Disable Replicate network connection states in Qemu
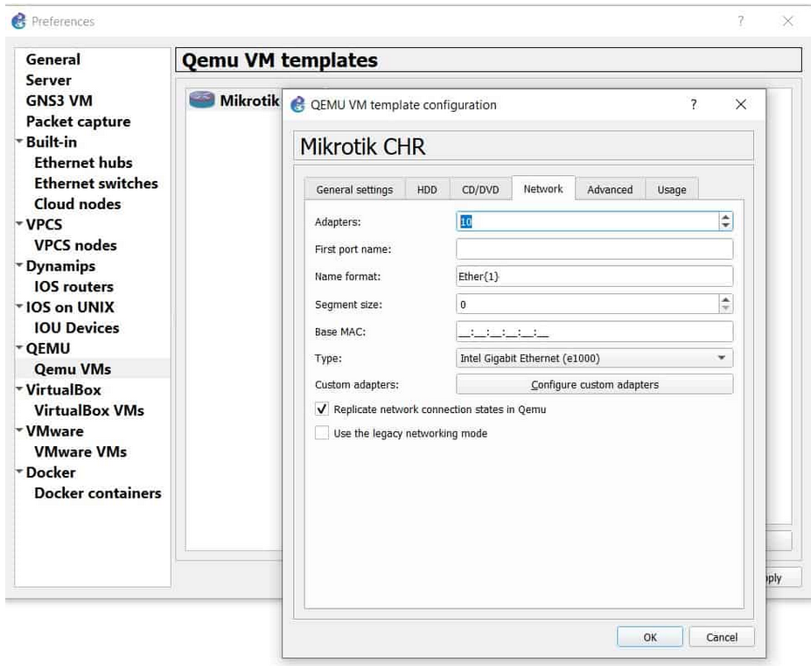The height and width of the screenshot is (672, 811). click(322, 409)
